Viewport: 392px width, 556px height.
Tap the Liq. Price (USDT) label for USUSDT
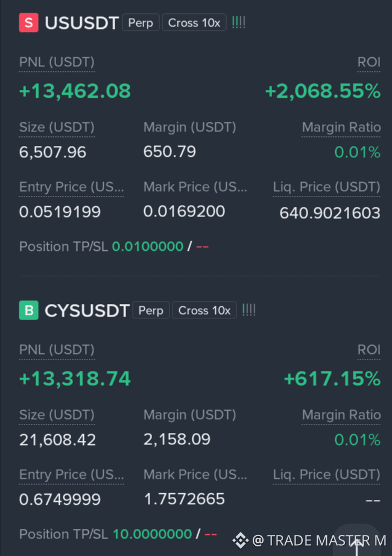(326, 187)
